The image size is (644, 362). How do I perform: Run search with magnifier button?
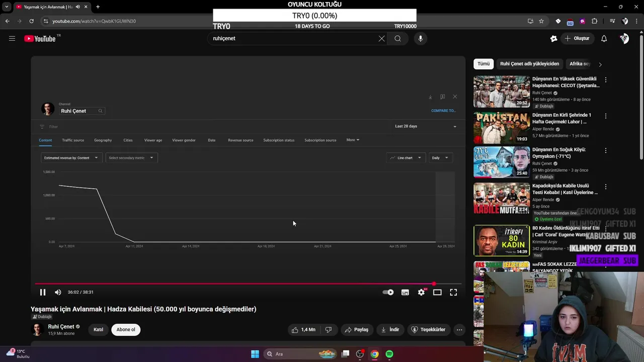pyautogui.click(x=397, y=38)
